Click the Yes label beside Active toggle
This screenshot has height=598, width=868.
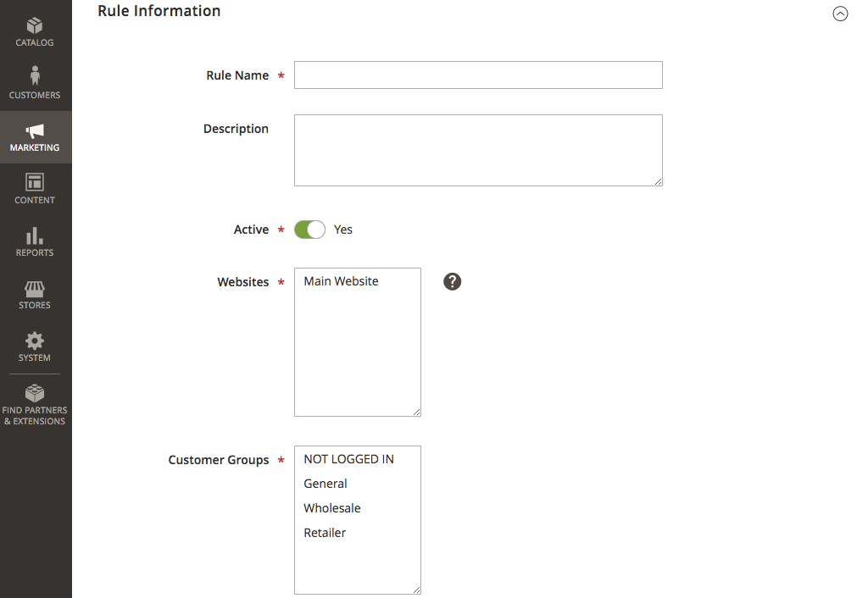tap(343, 230)
